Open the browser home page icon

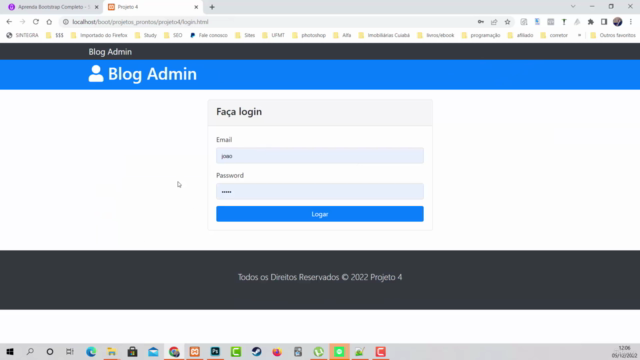click(x=49, y=22)
